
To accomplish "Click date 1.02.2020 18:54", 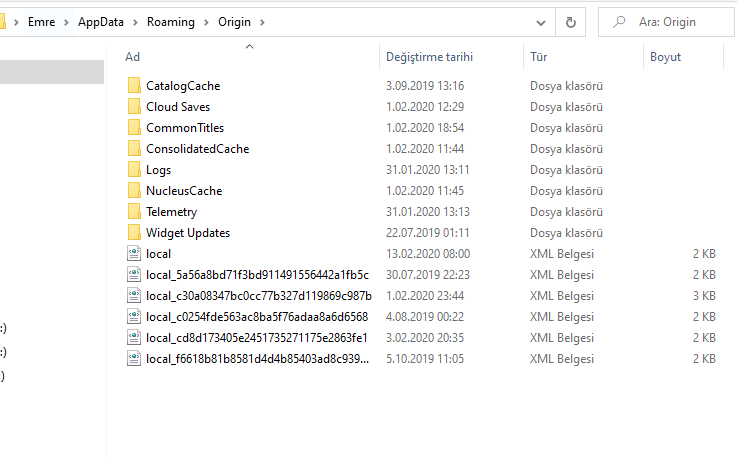I will (x=425, y=128).
